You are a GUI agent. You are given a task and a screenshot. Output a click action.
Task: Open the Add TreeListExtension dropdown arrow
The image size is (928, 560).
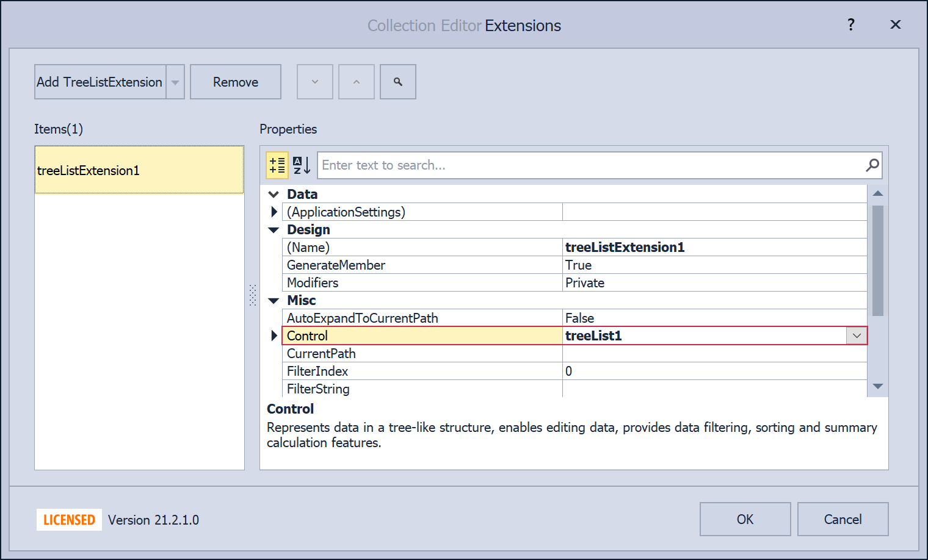(175, 82)
